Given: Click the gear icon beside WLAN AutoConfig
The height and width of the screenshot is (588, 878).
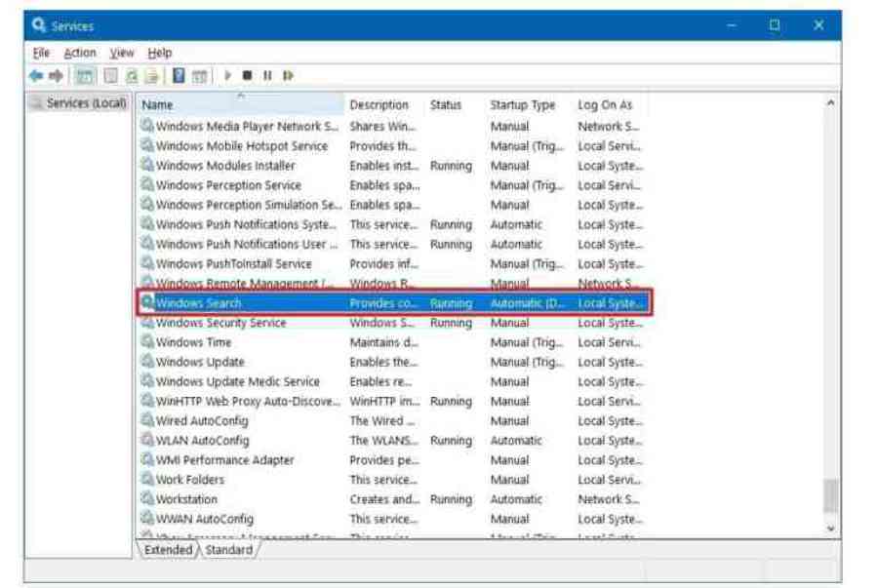Looking at the screenshot, I should click(x=147, y=439).
